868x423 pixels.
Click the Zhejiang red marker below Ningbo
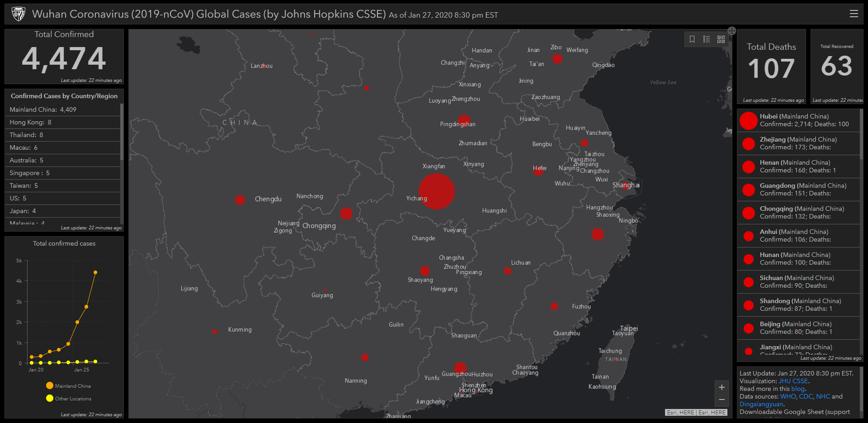click(598, 234)
